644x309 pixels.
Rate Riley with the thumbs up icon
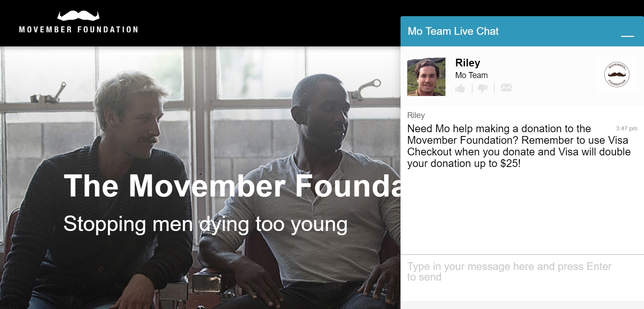pyautogui.click(x=460, y=88)
